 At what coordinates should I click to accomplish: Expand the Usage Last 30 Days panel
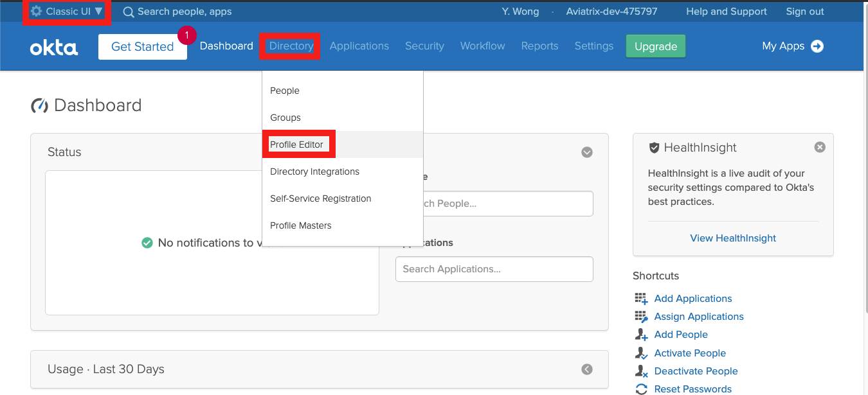(x=586, y=369)
